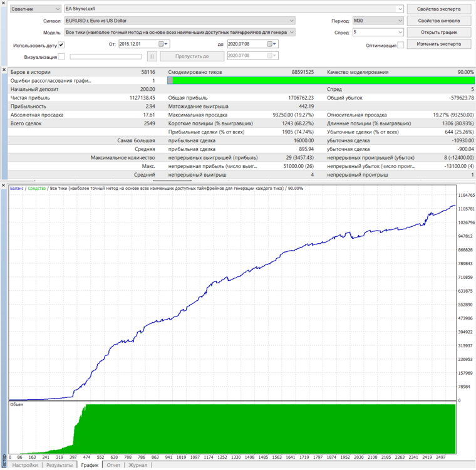Click the Прибыльность value 2.94
Screen dimensions: 476x470
(x=150, y=107)
